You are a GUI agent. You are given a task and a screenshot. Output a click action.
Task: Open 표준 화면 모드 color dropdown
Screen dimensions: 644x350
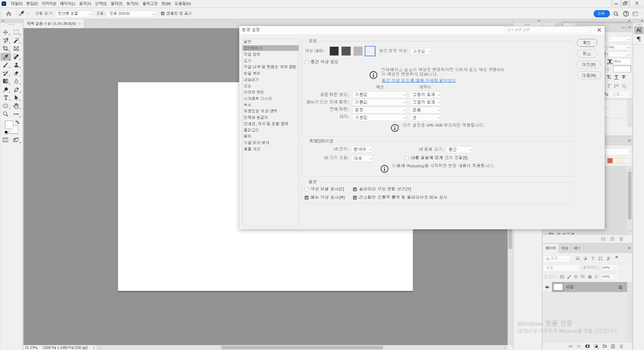pos(380,95)
